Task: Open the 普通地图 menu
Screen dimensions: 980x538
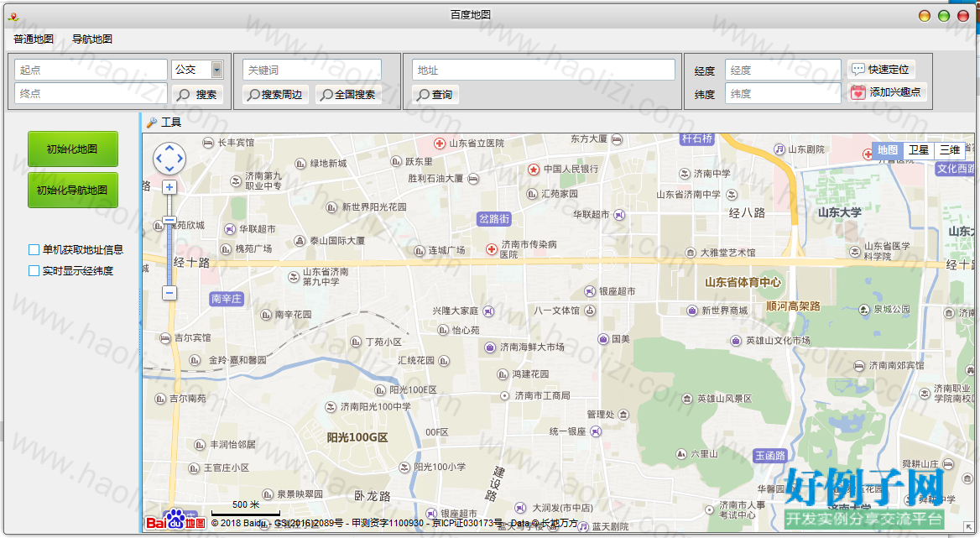Action: tap(34, 39)
